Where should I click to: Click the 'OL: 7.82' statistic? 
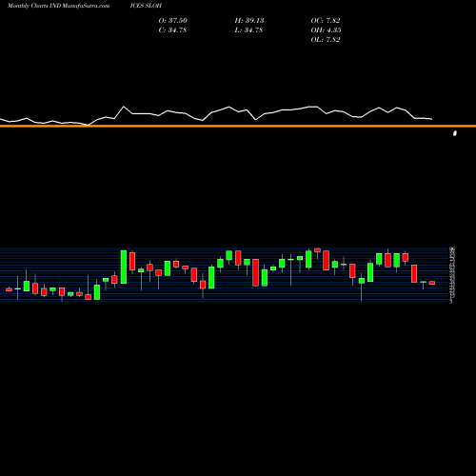[326, 39]
